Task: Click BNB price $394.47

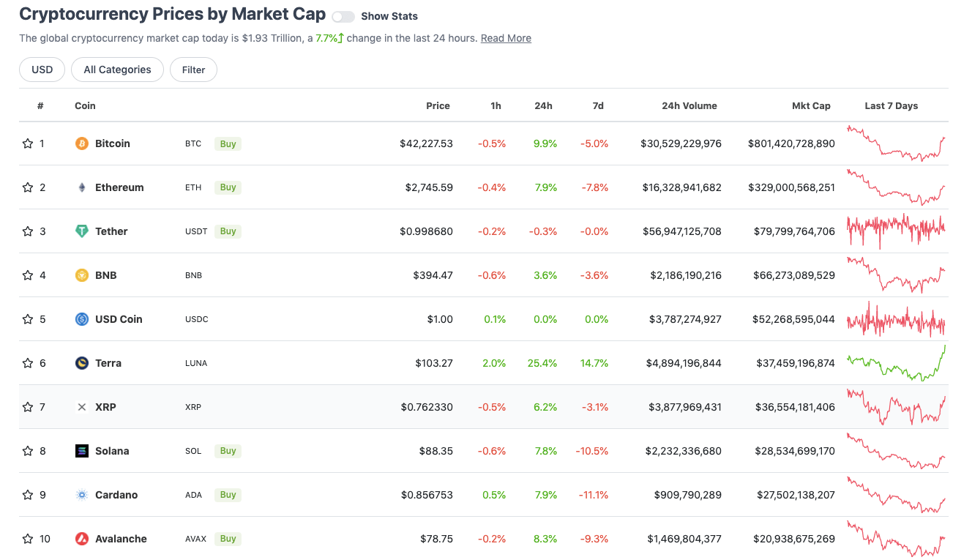Action: pyautogui.click(x=433, y=275)
